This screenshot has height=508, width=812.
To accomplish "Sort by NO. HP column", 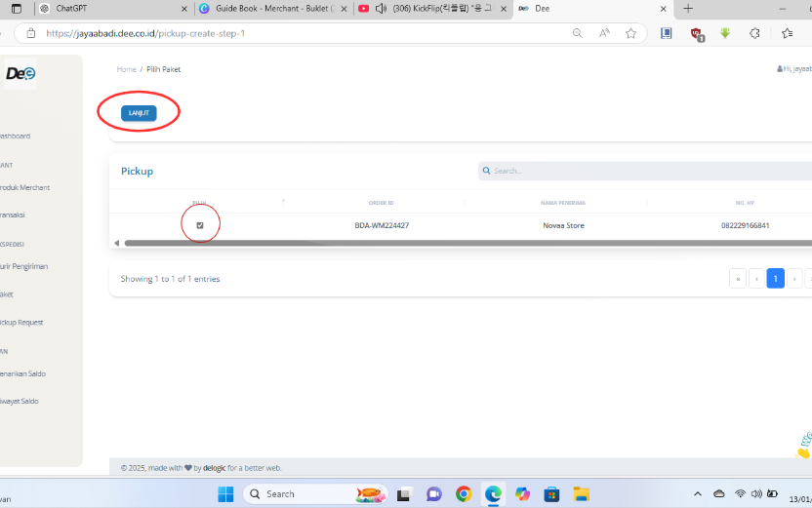I will pyautogui.click(x=745, y=203).
